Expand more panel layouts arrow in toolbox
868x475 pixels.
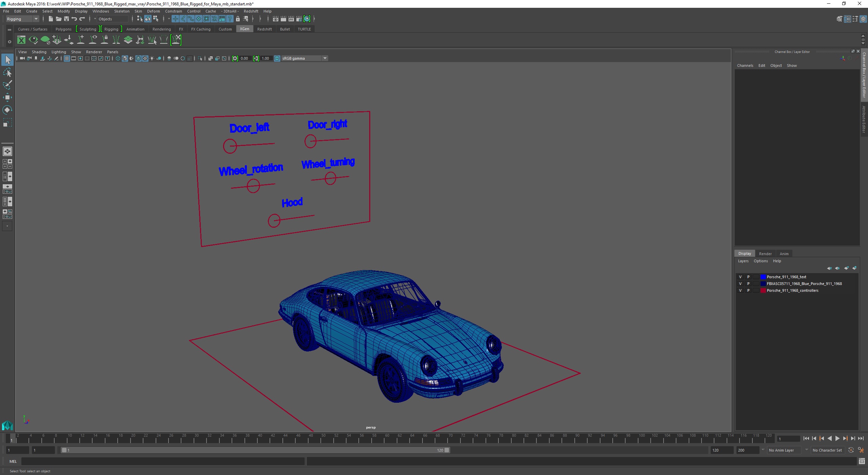7,226
